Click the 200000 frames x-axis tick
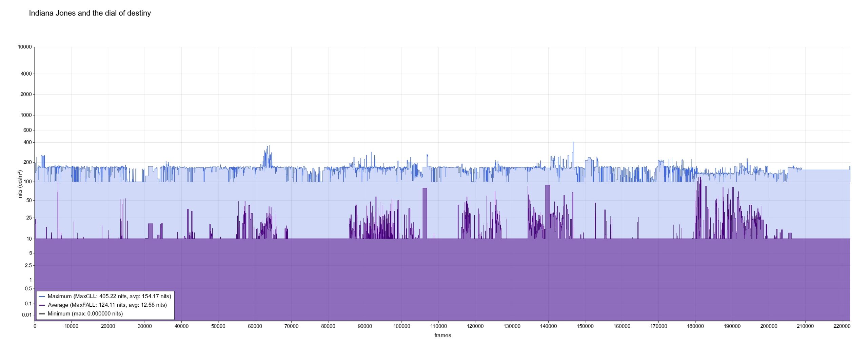Image resolution: width=868 pixels, height=347 pixels. tap(769, 326)
